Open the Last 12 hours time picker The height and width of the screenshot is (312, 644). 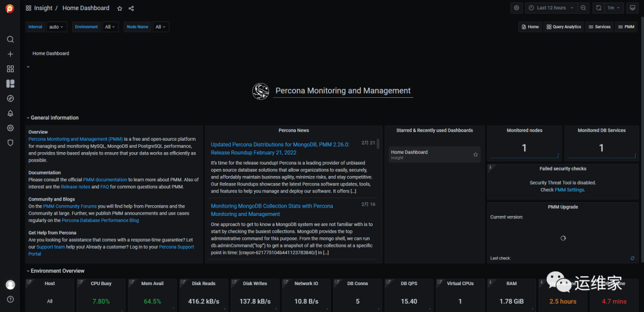(x=551, y=8)
